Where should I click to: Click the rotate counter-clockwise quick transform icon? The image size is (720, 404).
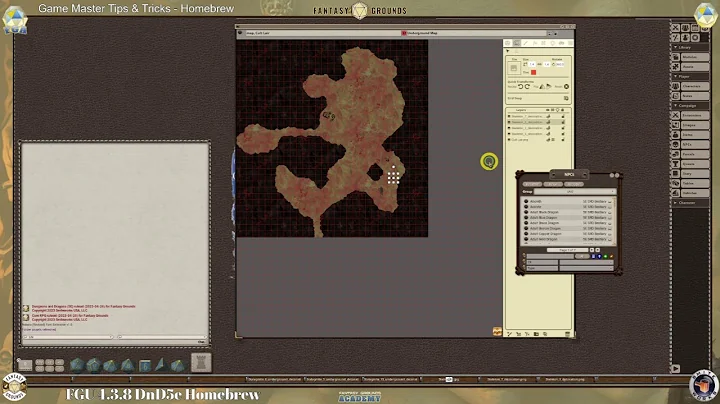(x=520, y=86)
